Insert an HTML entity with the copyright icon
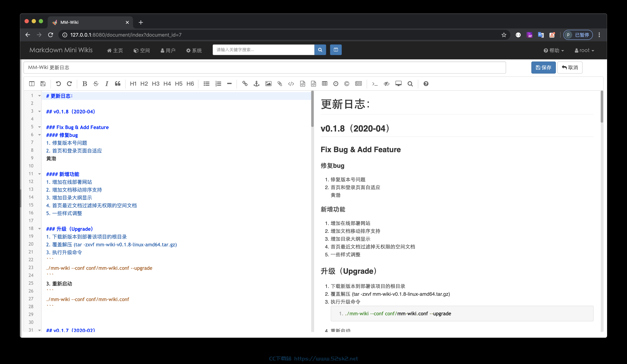The image size is (627, 364). [347, 84]
